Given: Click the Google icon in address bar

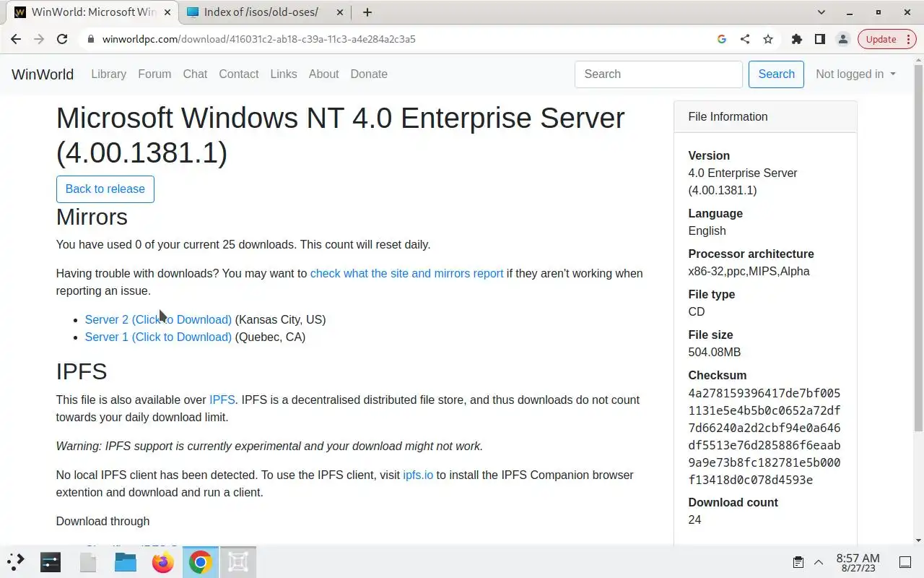Looking at the screenshot, I should click(x=721, y=39).
